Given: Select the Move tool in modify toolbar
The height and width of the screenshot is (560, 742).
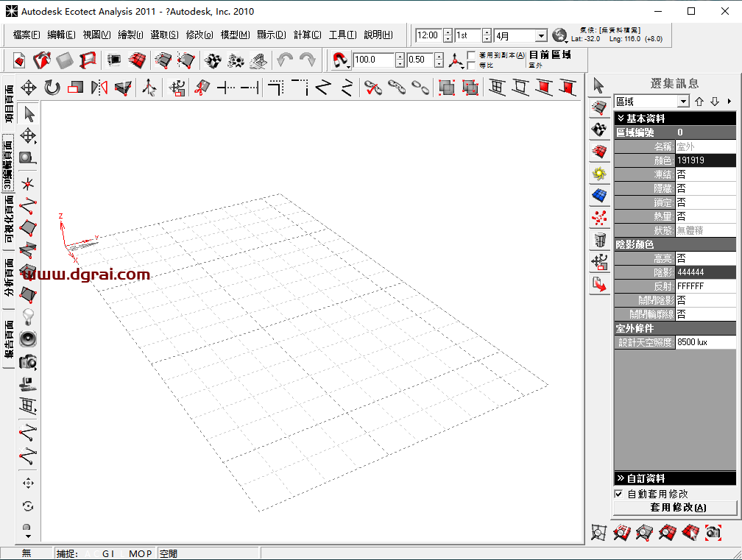Looking at the screenshot, I should tap(29, 88).
